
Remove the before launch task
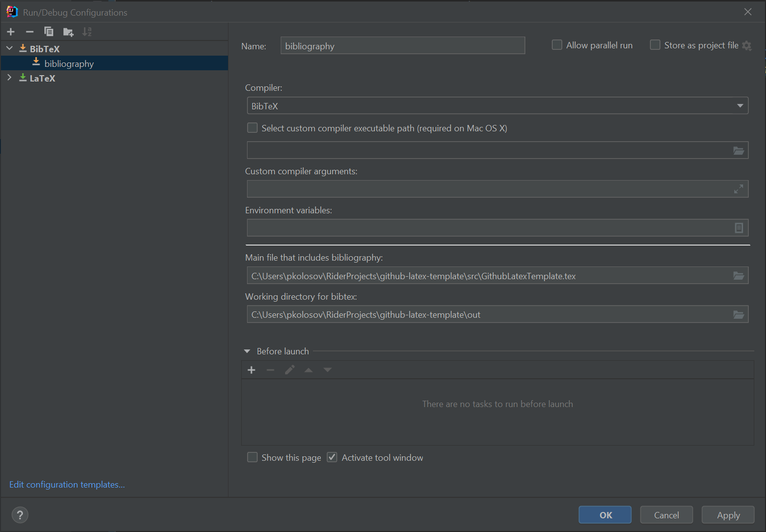point(270,370)
